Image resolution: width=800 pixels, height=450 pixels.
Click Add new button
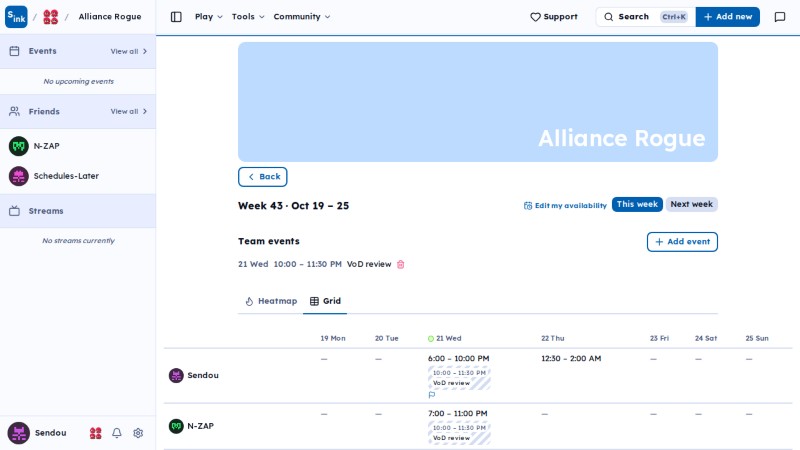tap(728, 17)
